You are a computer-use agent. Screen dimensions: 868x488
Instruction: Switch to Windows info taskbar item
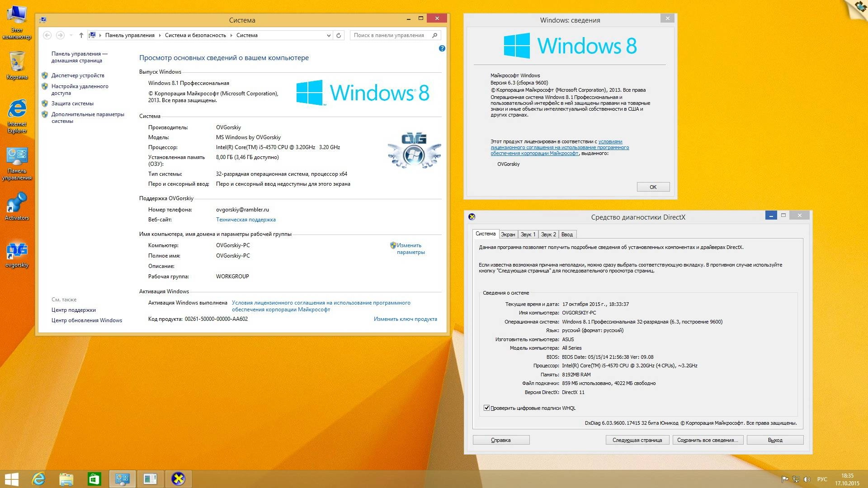point(150,479)
